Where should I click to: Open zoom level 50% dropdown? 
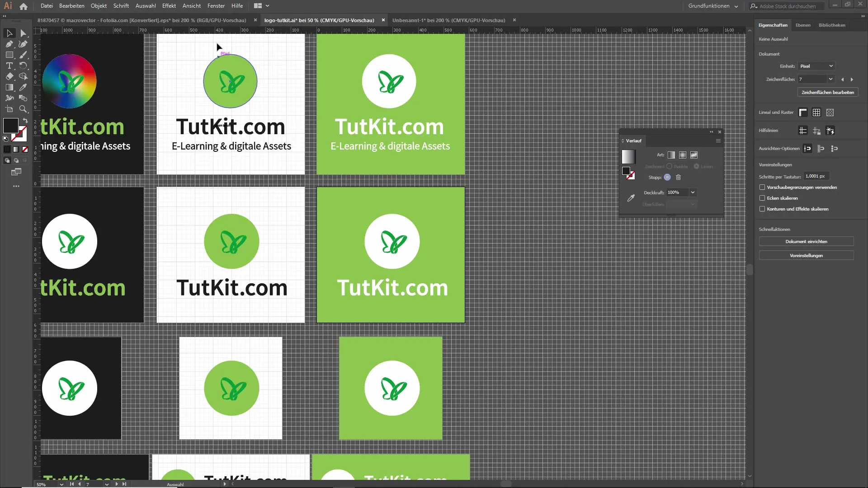[x=61, y=484]
